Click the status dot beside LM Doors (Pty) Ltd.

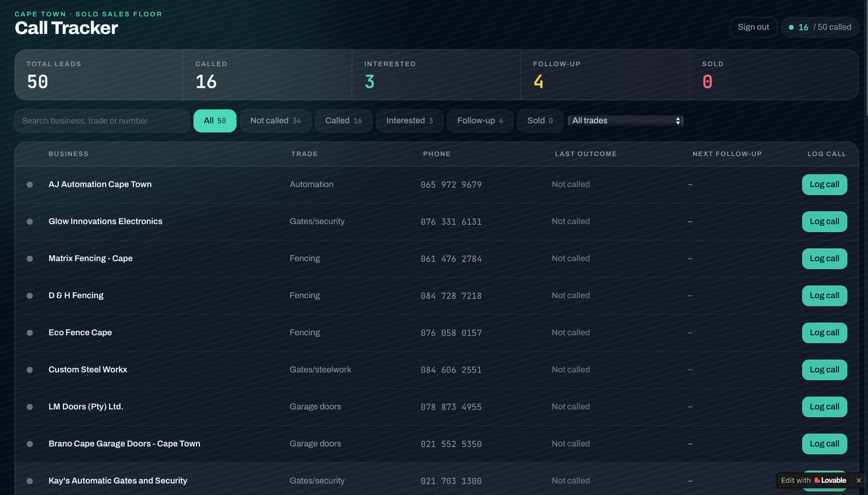[30, 407]
